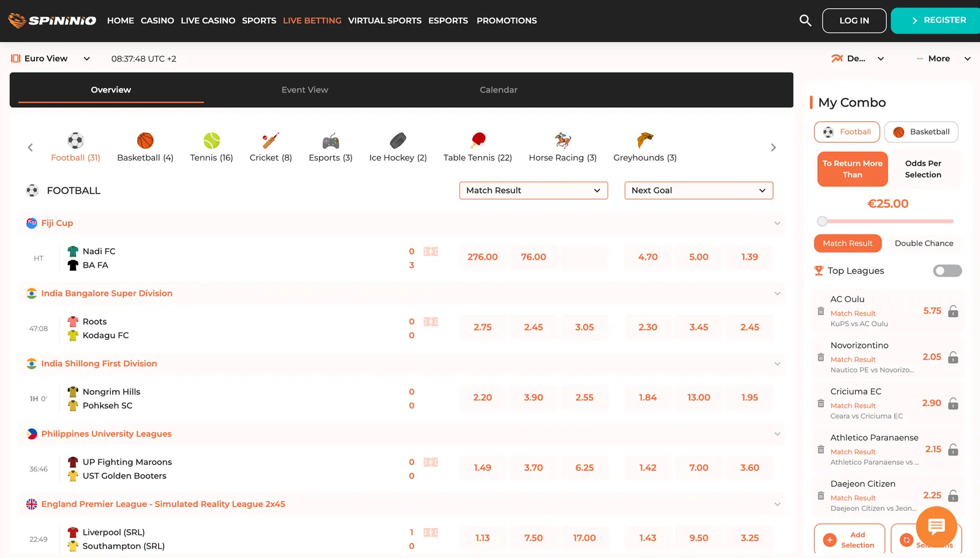Viewport: 980px width, 558px height.
Task: Lock the Novorizontino selection
Action: coord(953,357)
